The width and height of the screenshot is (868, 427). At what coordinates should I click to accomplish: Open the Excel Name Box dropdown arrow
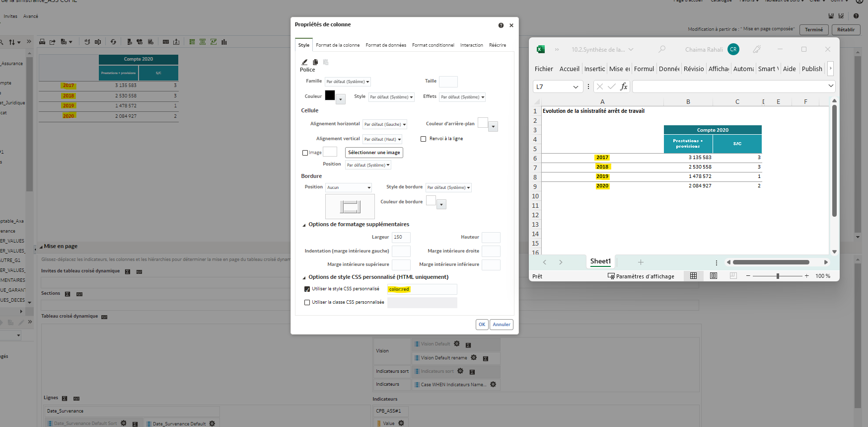point(576,86)
